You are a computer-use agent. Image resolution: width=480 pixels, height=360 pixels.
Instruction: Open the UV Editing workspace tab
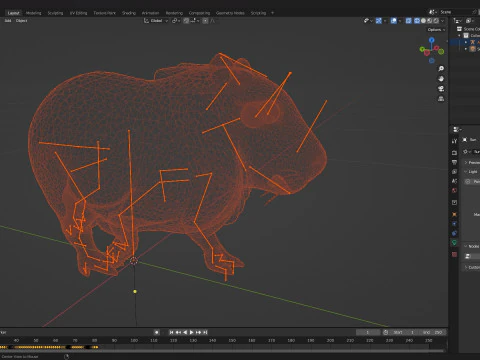pyautogui.click(x=78, y=13)
